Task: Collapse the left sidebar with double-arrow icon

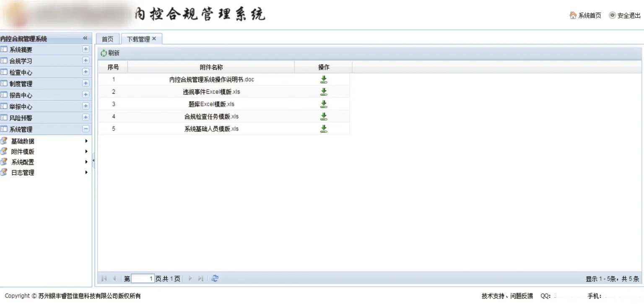Action: 85,38
